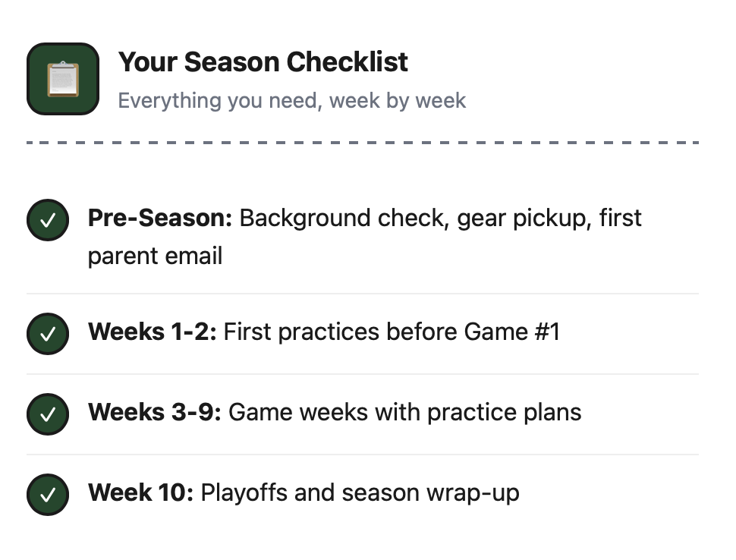736x560 pixels.
Task: Select the bold 'Weeks 3-9:' label
Action: point(155,412)
